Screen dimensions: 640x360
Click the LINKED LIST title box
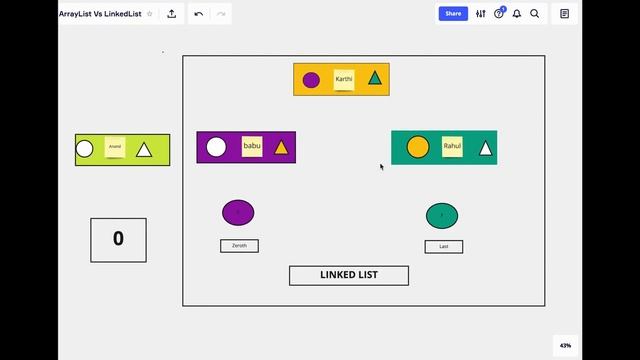[349, 276]
